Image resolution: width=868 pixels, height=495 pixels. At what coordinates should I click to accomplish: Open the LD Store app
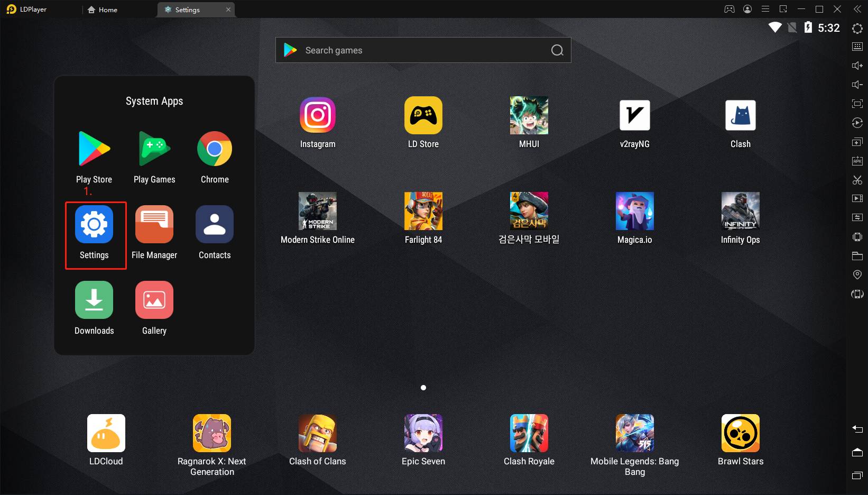(423, 115)
